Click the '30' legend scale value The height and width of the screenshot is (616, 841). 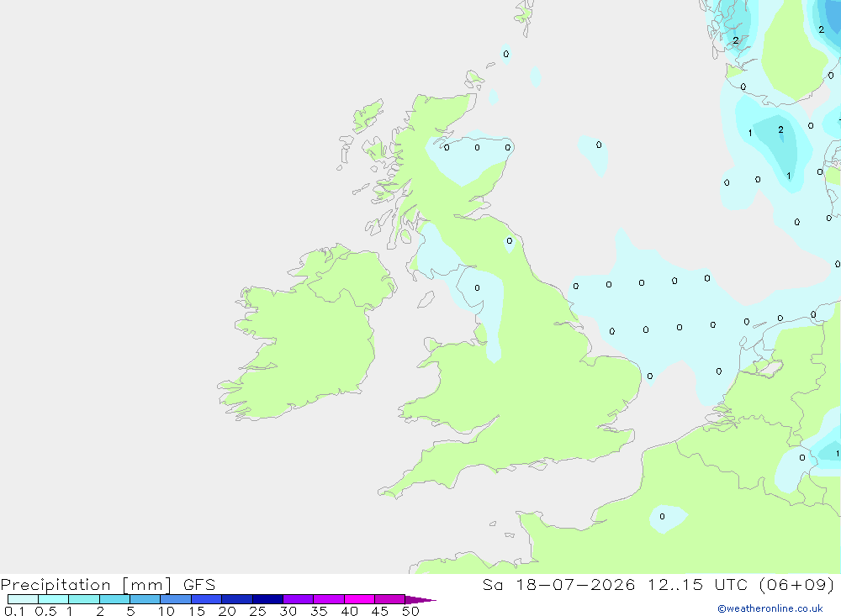click(x=288, y=611)
